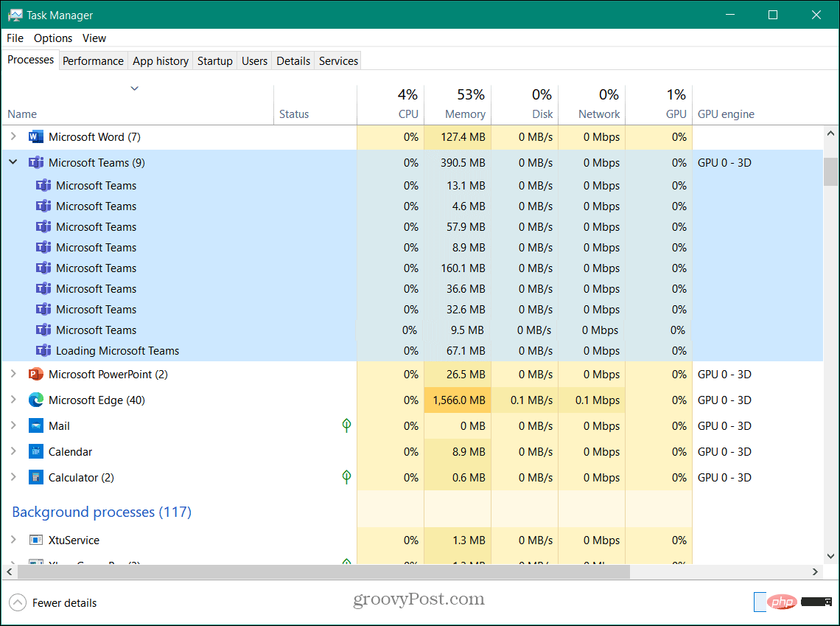Select the Loading Microsoft Teams row
Image resolution: width=840 pixels, height=626 pixels.
coord(413,350)
